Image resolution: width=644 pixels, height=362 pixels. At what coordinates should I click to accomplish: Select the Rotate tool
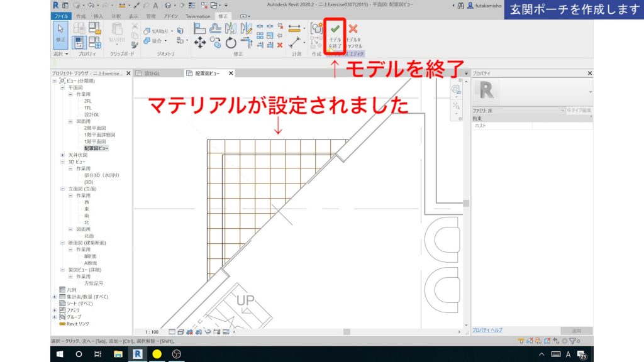click(x=230, y=43)
